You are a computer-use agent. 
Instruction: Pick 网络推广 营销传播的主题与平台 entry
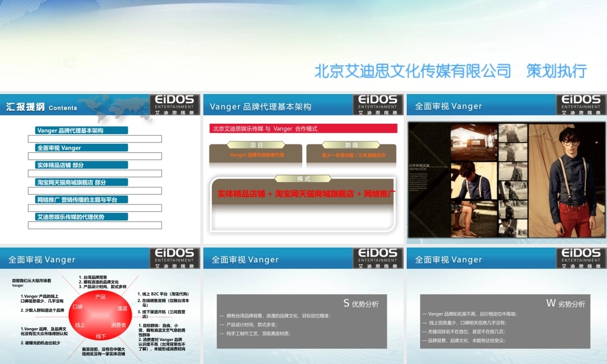[x=81, y=200]
